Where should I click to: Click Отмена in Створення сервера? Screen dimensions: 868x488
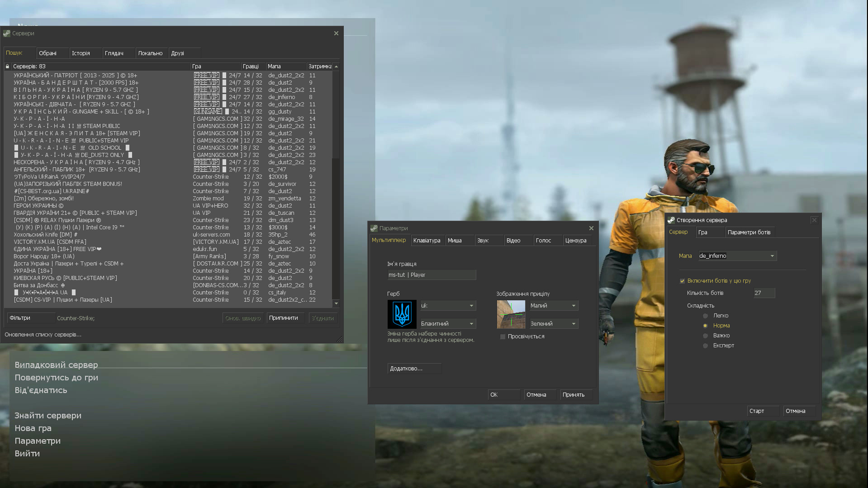click(799, 411)
